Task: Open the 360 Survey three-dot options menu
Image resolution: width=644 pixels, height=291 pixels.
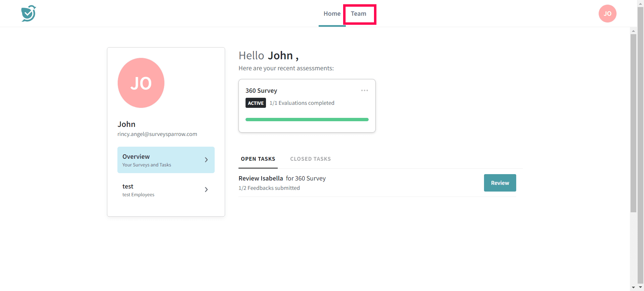Action: 364,90
